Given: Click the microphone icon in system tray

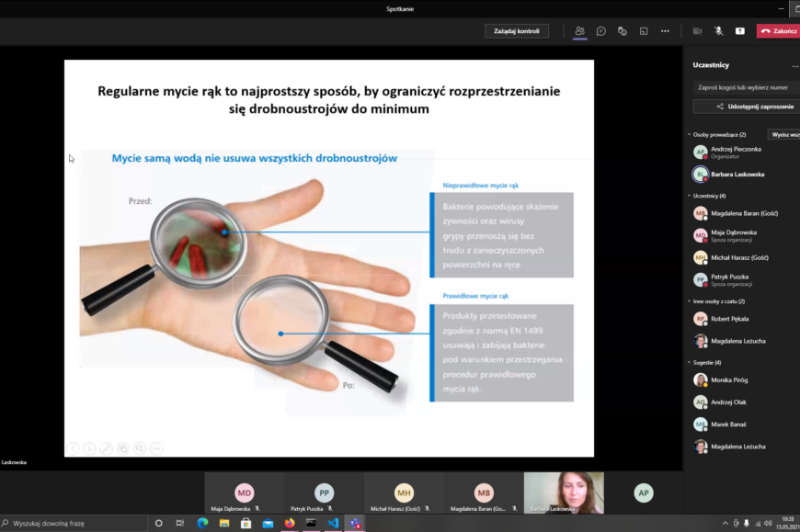Looking at the screenshot, I should 747,524.
